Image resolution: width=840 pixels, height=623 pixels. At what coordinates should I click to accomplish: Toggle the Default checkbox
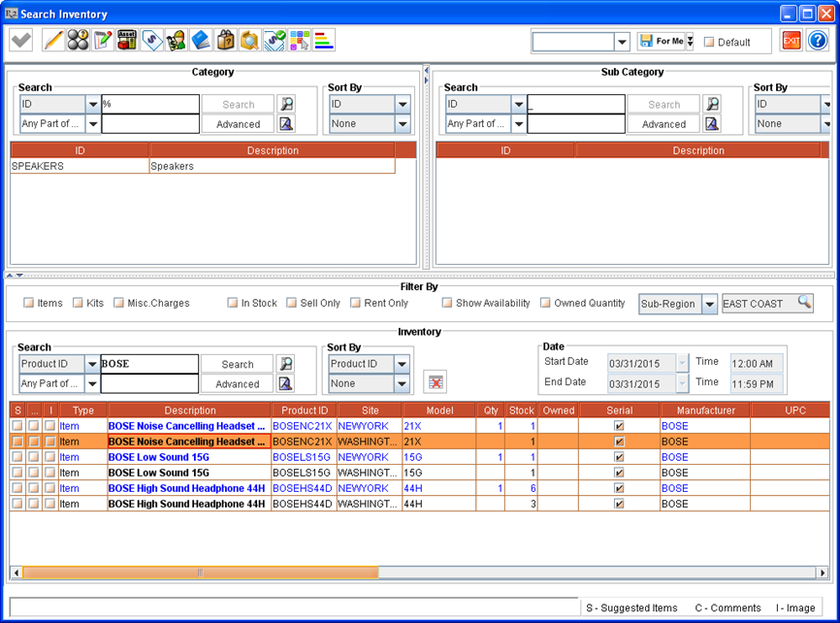(709, 42)
